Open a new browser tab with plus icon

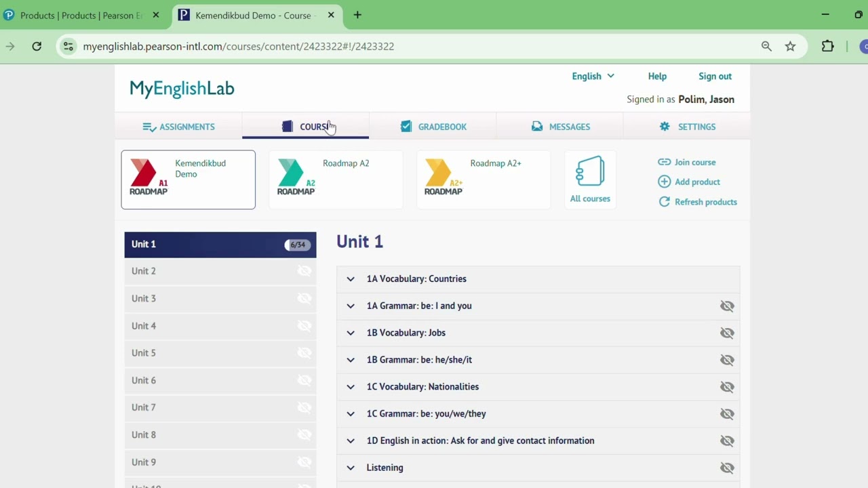click(x=357, y=15)
